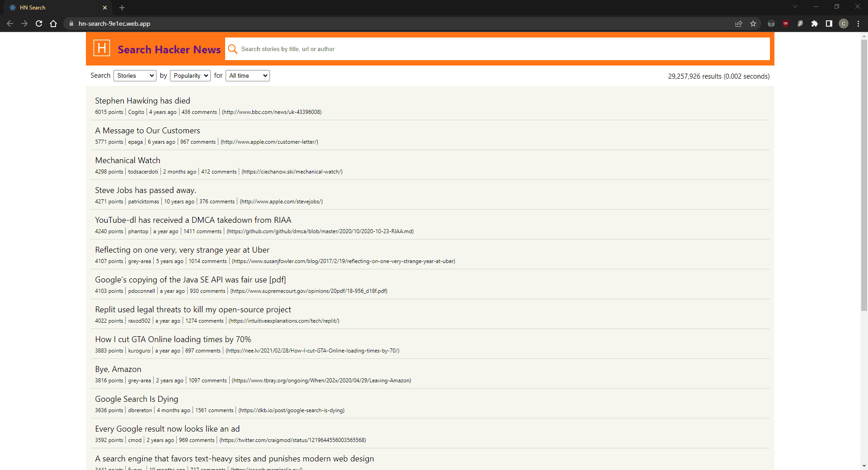Open the supremecourt.gov opinions pdf URL
This screenshot has height=470, width=868.
(309, 291)
